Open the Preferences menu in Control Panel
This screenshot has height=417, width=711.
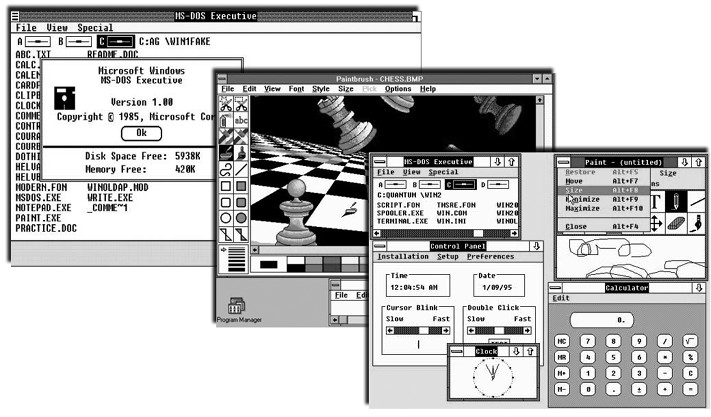click(x=491, y=257)
